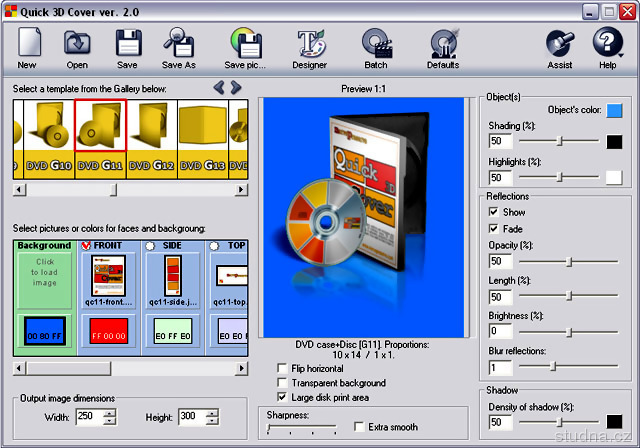This screenshot has width=640, height=448.
Task: Enable the Flip horizontal checkbox
Action: click(283, 369)
